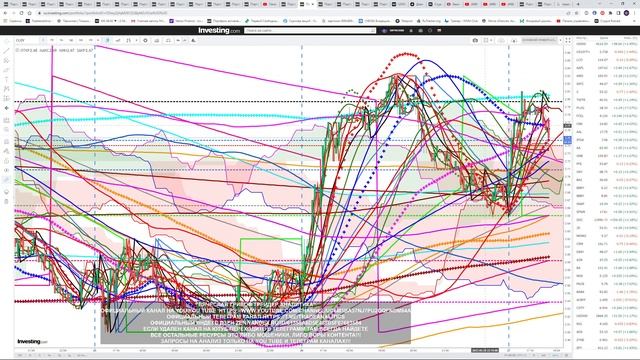The image size is (640, 360).
Task: Expand the indicator templates dropdown arrow
Action: pyautogui.click(x=136, y=40)
